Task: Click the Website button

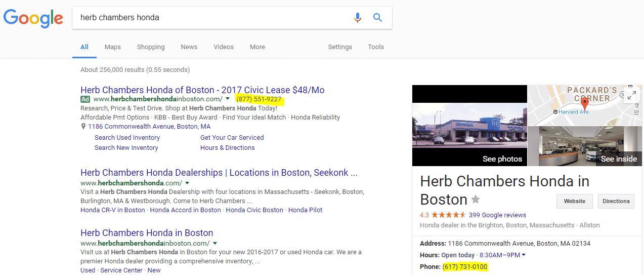Action: click(x=574, y=201)
